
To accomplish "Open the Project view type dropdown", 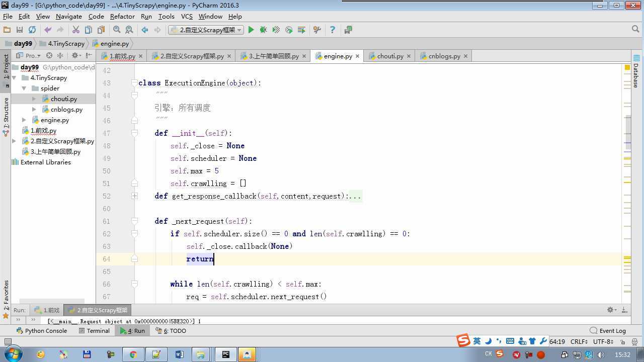I will (29, 56).
